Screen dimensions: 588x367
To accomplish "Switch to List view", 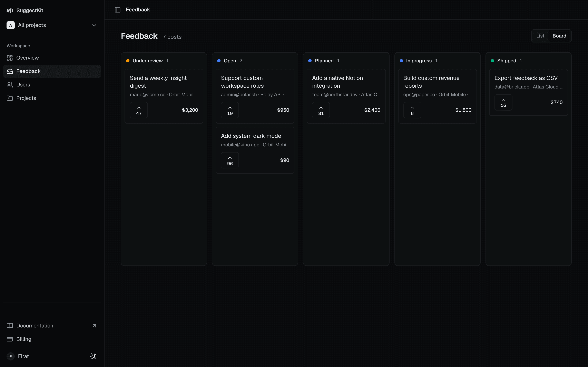I will (x=540, y=36).
